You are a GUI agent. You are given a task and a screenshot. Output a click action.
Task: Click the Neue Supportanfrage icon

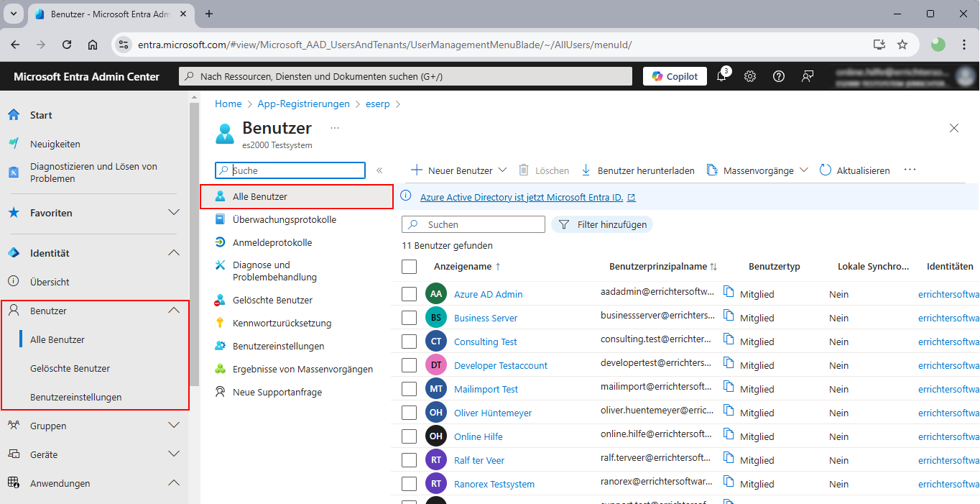click(x=220, y=392)
